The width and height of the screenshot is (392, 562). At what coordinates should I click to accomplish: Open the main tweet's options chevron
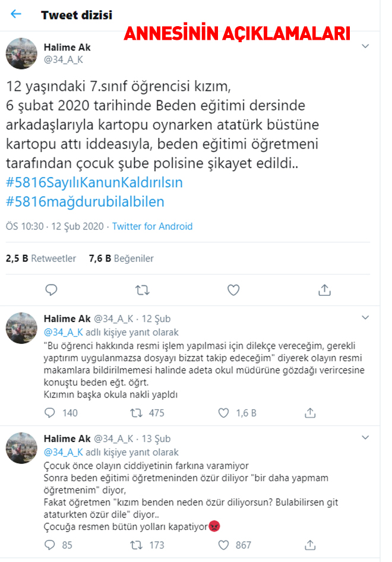tap(365, 46)
